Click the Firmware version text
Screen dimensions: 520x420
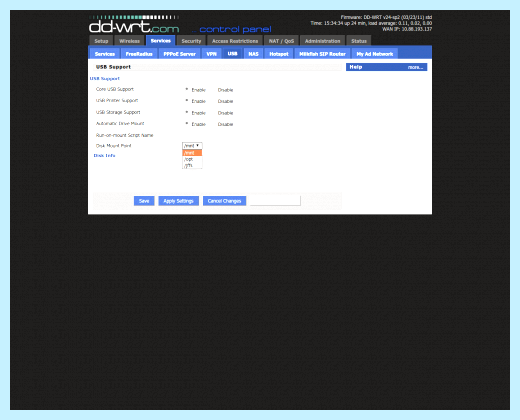point(386,17)
